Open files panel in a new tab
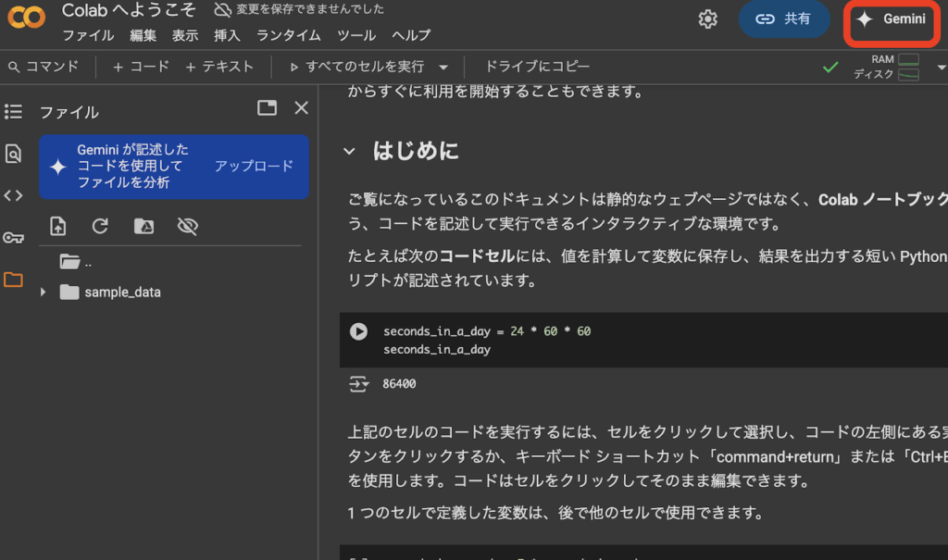This screenshot has width=948, height=560. tap(267, 108)
